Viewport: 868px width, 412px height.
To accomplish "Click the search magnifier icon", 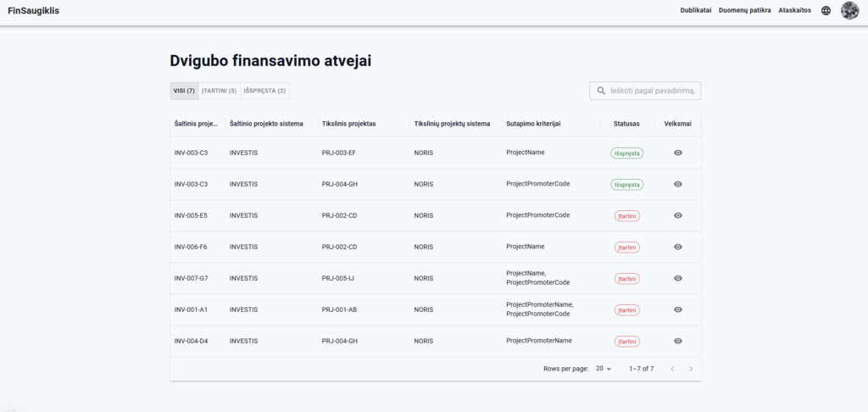I will click(x=601, y=91).
